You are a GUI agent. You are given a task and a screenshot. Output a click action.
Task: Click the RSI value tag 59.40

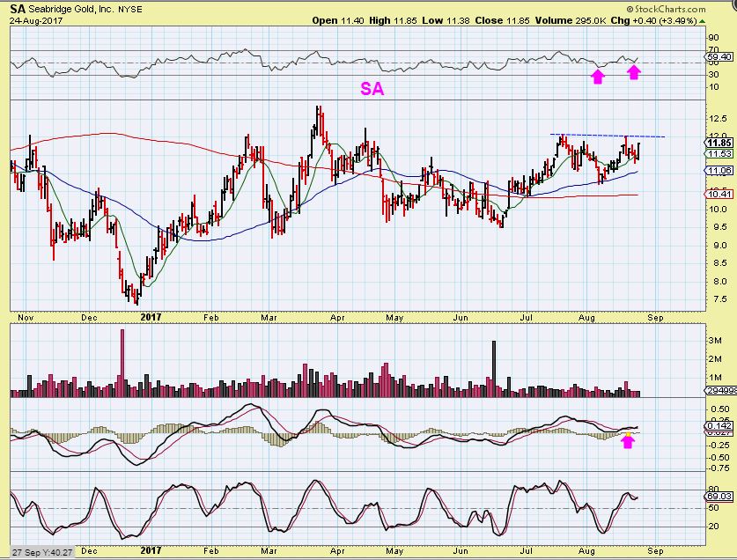pos(719,57)
